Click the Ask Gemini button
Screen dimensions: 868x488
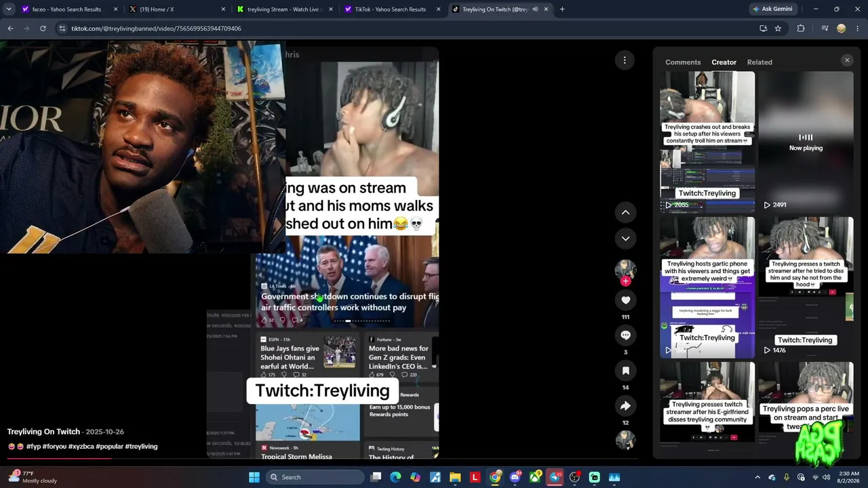pyautogui.click(x=772, y=9)
